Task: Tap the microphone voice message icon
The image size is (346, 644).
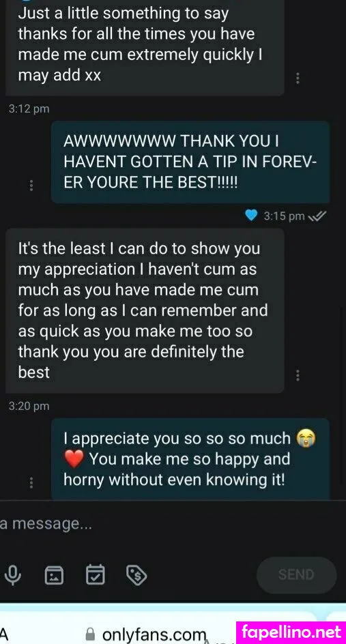Action: pos(14,574)
